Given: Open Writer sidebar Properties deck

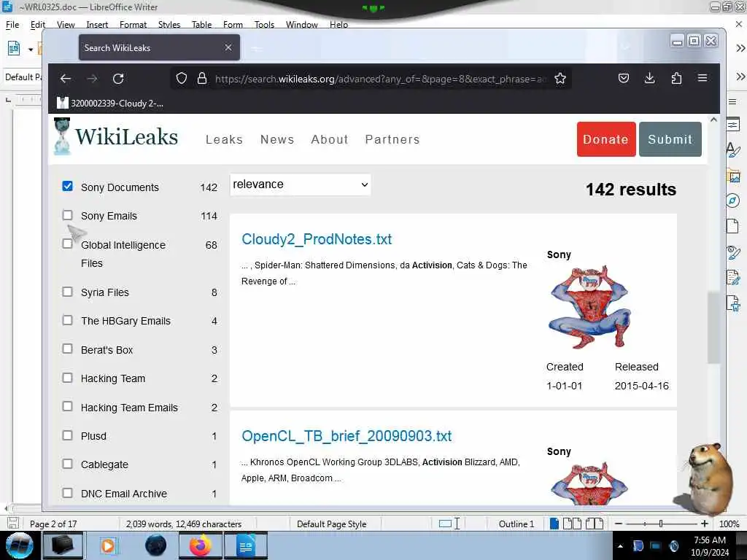Looking at the screenshot, I should [733, 124].
